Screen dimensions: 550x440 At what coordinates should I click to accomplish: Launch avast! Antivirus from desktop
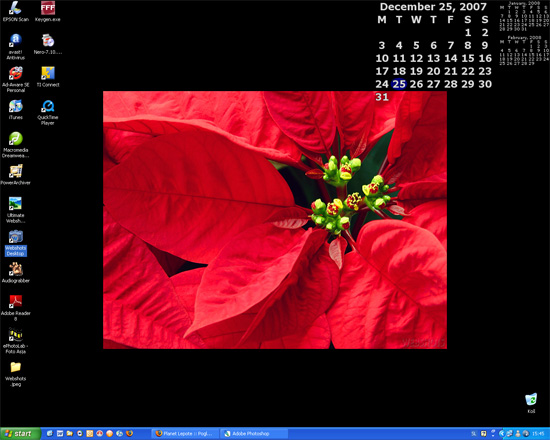click(15, 47)
